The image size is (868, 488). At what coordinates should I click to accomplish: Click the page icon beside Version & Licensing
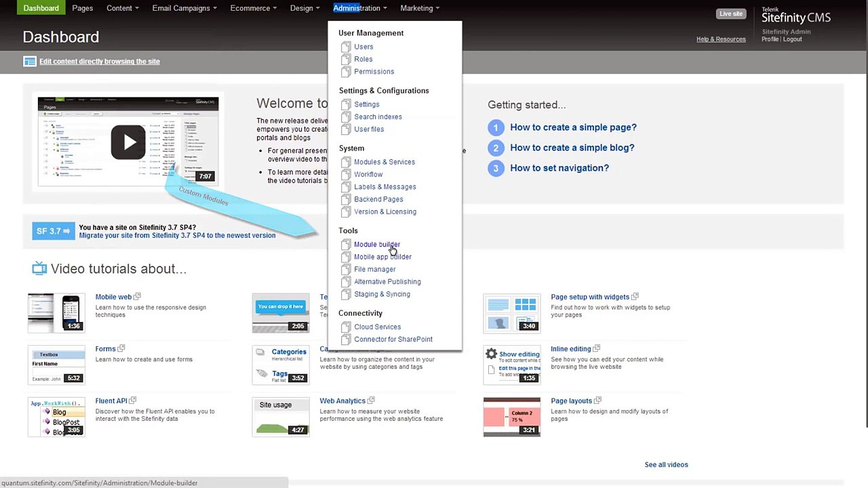[346, 212]
